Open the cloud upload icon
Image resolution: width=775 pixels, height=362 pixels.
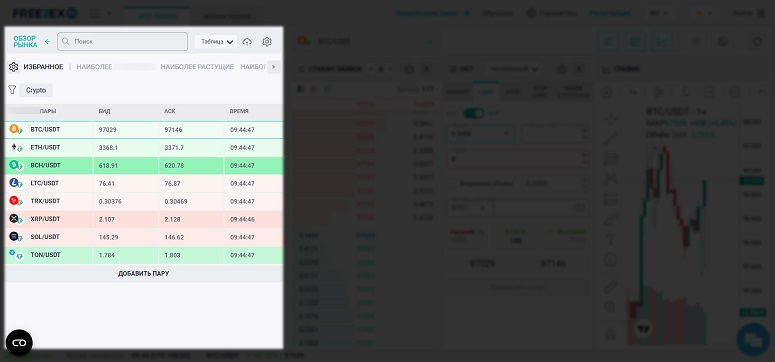[247, 42]
